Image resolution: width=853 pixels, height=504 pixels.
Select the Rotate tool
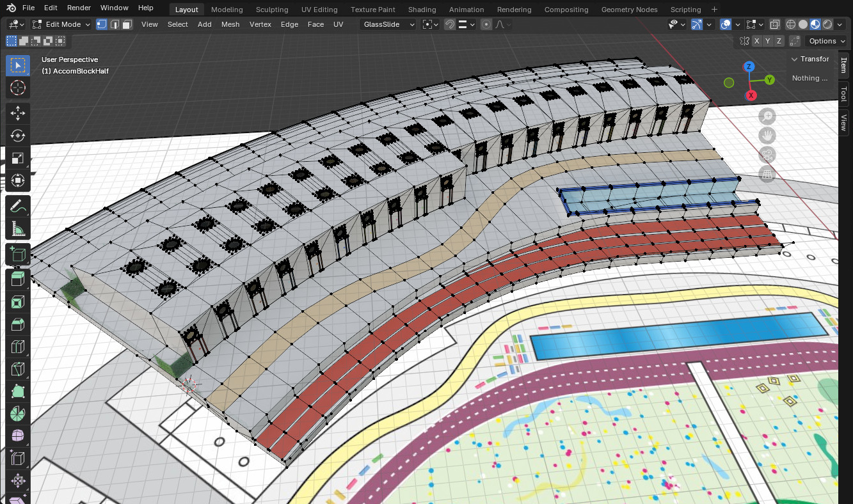(17, 136)
